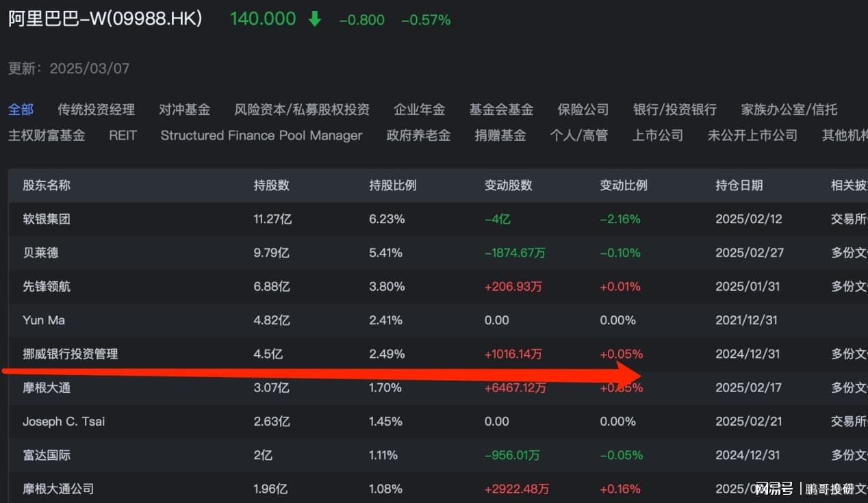Click the -956.01万 share change cell

click(513, 455)
